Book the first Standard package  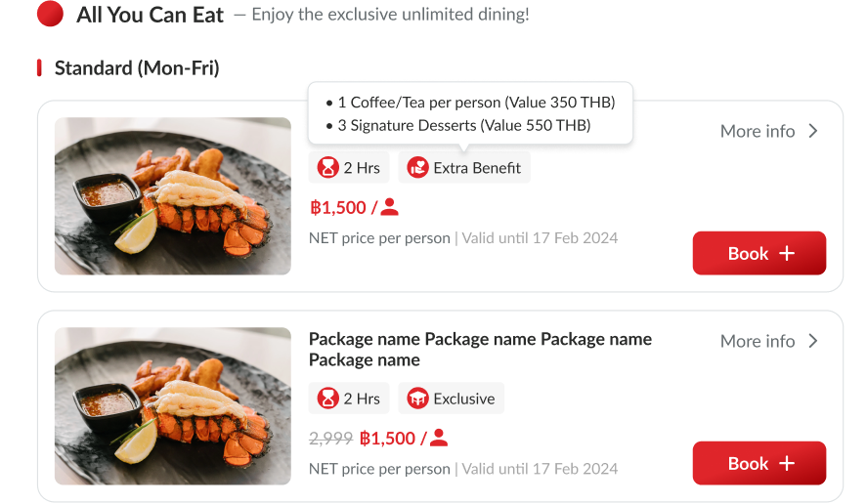759,254
